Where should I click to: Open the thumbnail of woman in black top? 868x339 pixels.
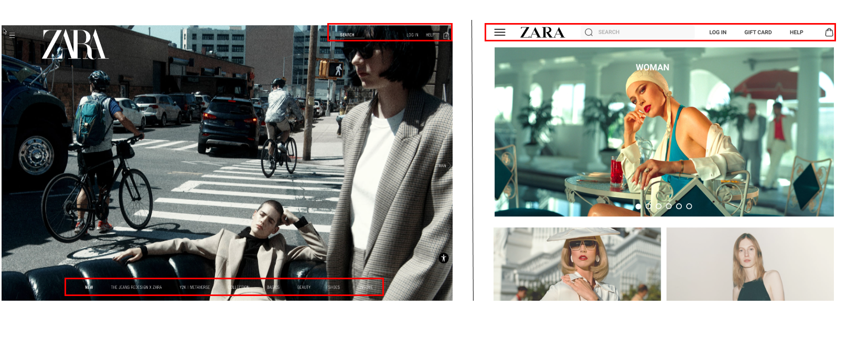[x=750, y=264]
